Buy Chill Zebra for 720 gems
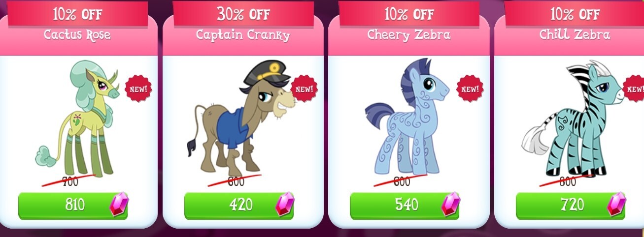Screen dimensions: 644x237 571,205
